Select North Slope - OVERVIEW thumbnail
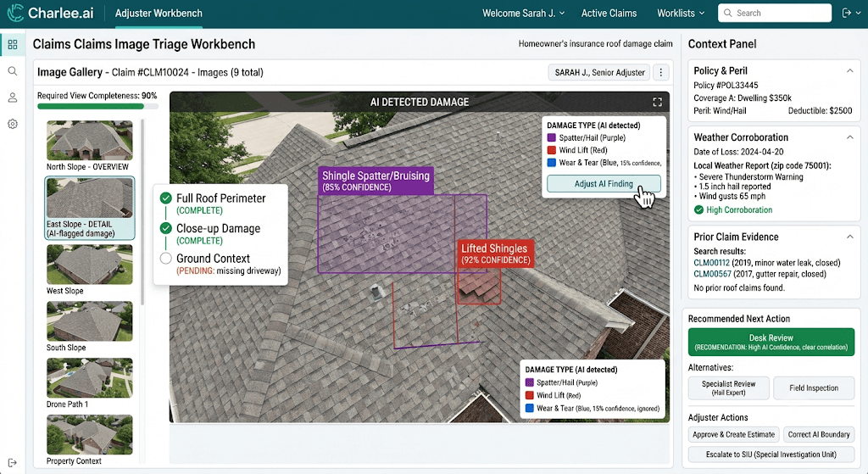The height and width of the screenshot is (474, 868). click(x=89, y=141)
